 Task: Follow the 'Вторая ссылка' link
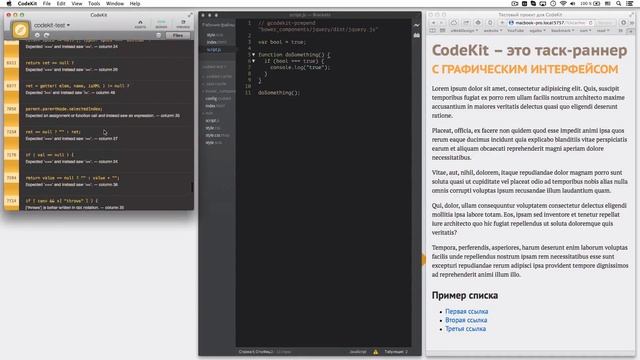[466, 320]
